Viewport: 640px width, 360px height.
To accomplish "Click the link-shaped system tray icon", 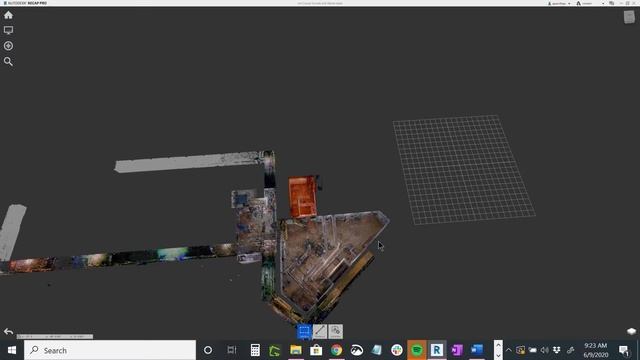I will (570, 350).
